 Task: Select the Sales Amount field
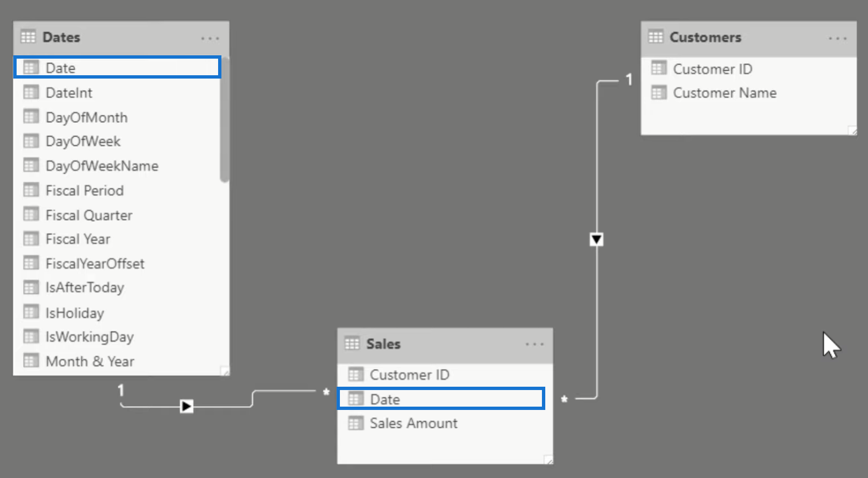tap(445, 423)
